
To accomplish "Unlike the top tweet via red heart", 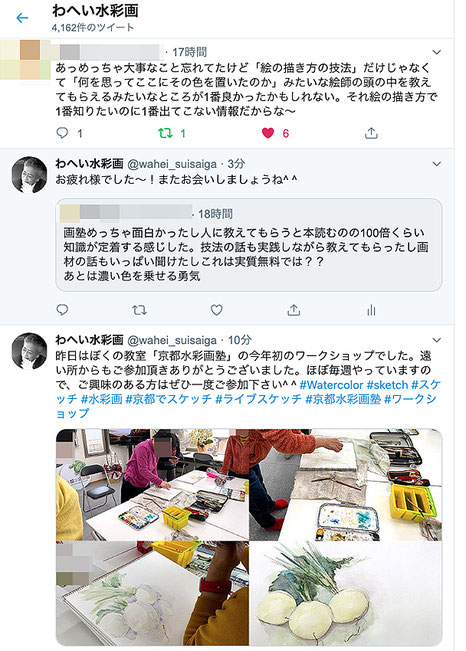I will [268, 133].
